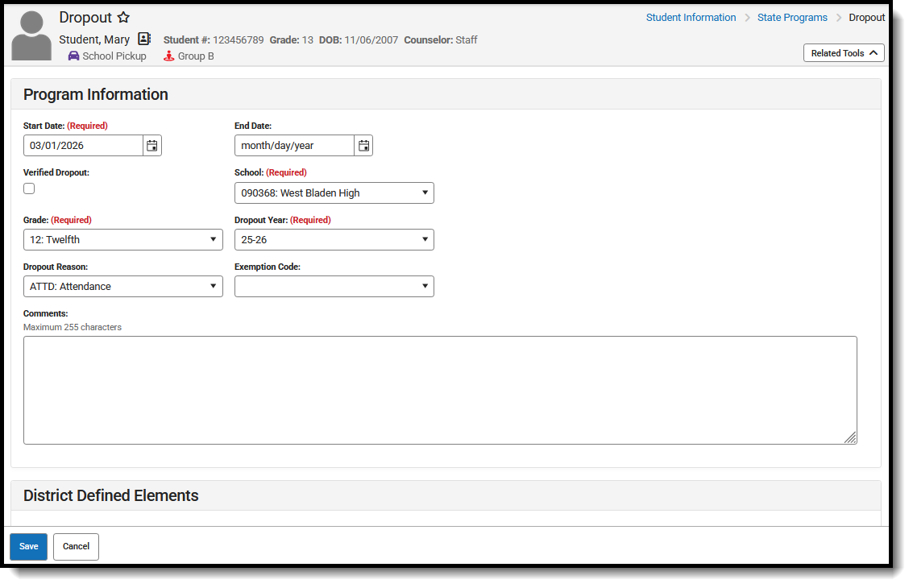Click the Group B marker icon
Image resolution: width=913 pixels, height=588 pixels.
[168, 56]
